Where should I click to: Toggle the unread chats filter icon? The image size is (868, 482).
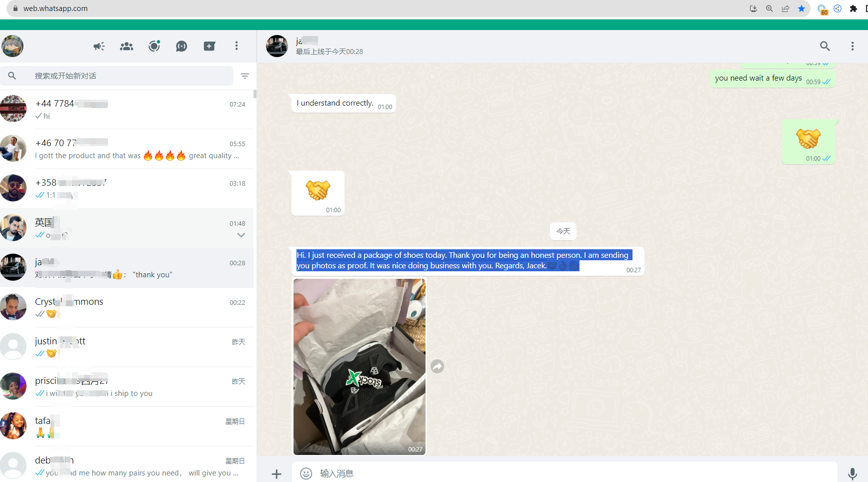coord(245,76)
